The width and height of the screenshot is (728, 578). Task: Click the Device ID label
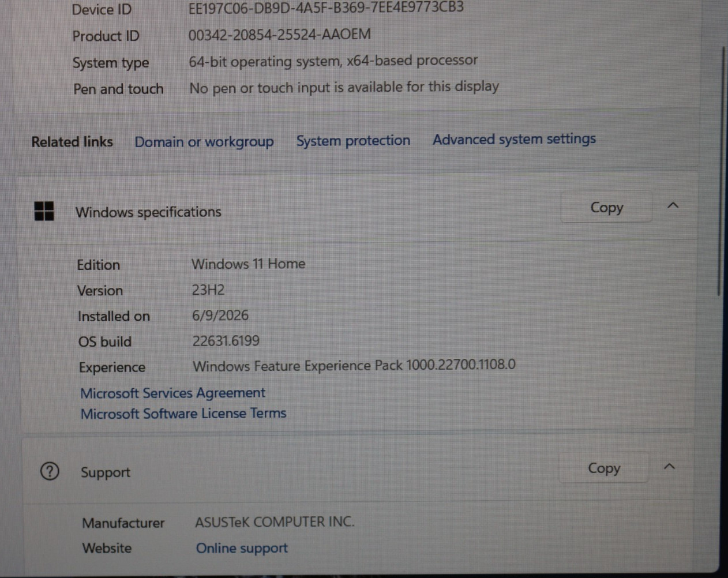coord(102,9)
